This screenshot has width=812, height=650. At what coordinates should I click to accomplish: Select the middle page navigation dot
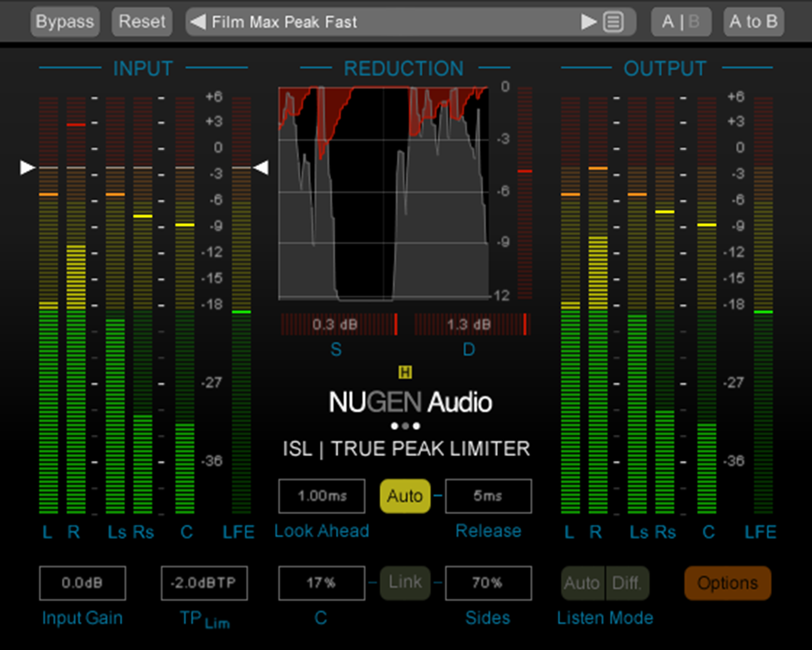[x=406, y=426]
